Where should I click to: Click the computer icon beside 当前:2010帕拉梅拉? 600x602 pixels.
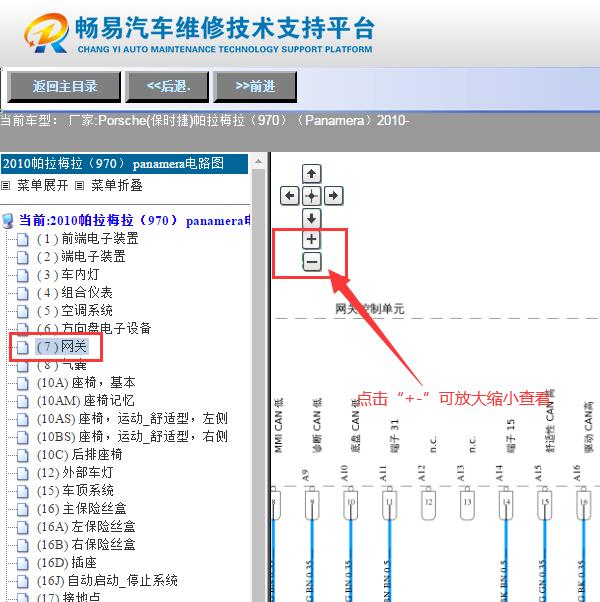(8, 221)
